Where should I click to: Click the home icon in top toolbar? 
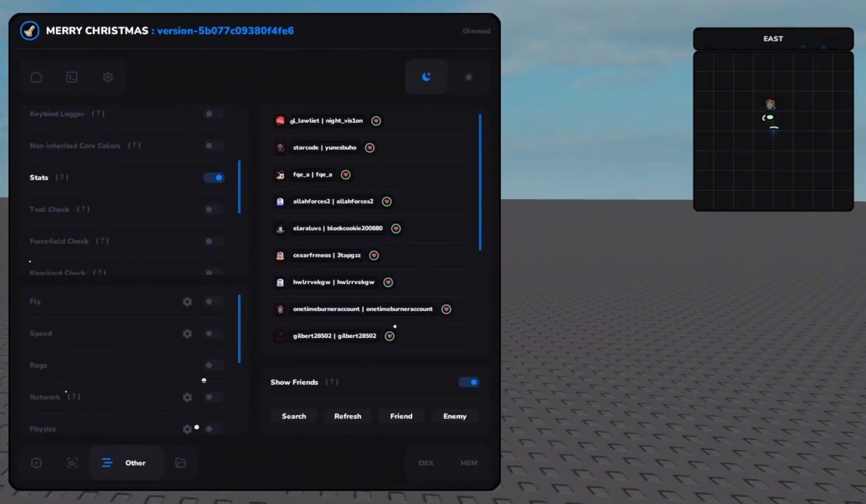(36, 77)
